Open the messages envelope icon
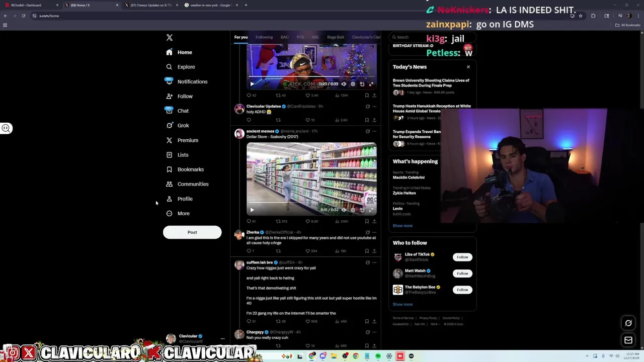Screen dimensions: 644x362 [628, 340]
